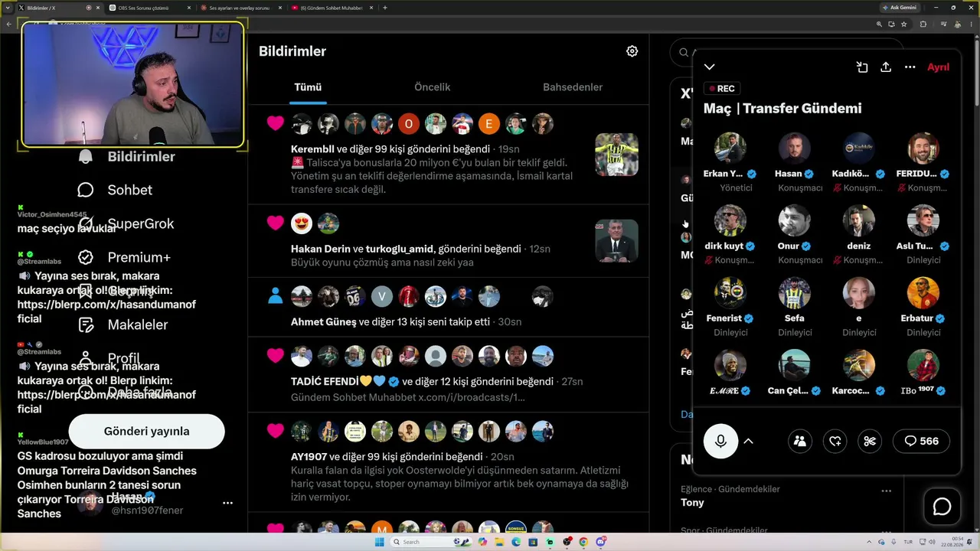Click Fenerist listener avatar in Space
Screen dimensions: 980x551
click(x=730, y=293)
